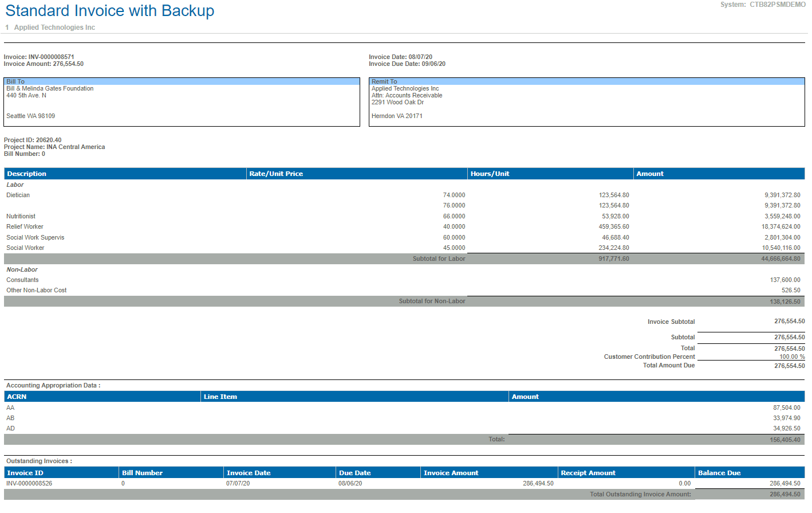
Task: Click the Line Item column header
Action: 220,397
